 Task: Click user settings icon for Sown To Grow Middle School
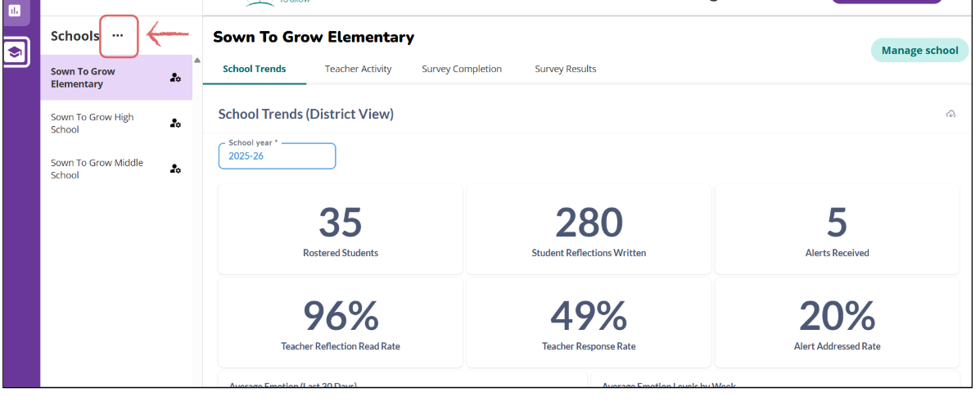click(x=175, y=169)
